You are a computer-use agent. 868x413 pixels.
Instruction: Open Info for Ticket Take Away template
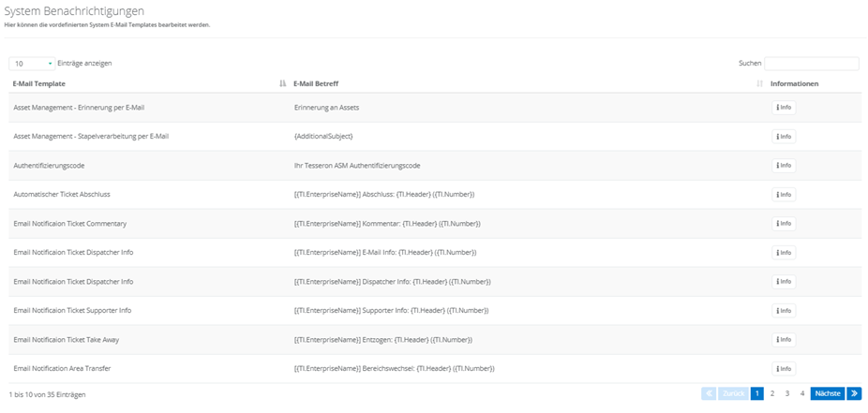coord(784,340)
